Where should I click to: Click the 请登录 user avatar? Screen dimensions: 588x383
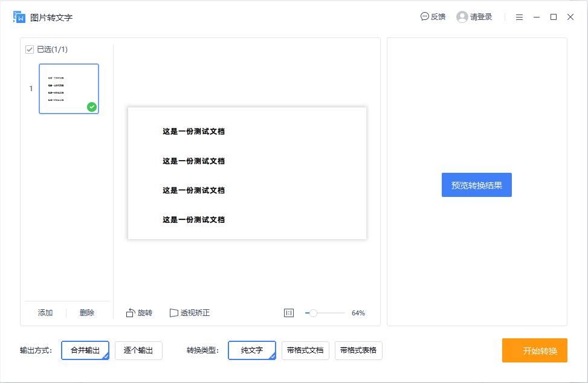pyautogui.click(x=462, y=17)
